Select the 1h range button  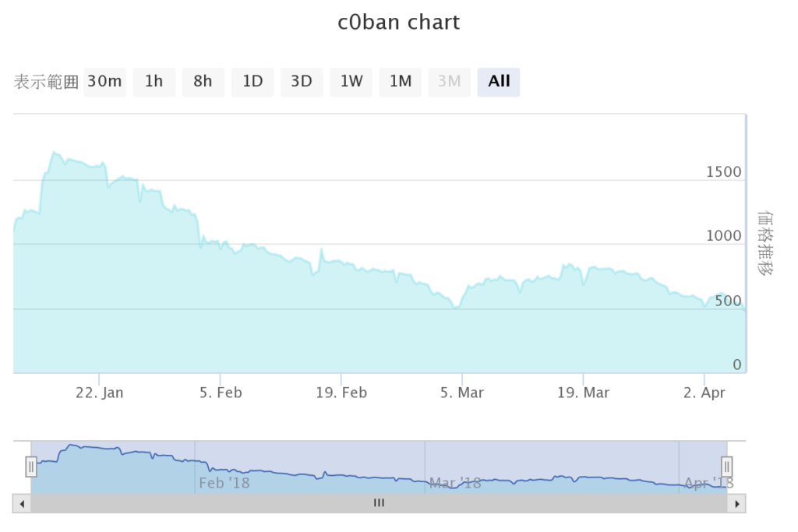point(154,82)
